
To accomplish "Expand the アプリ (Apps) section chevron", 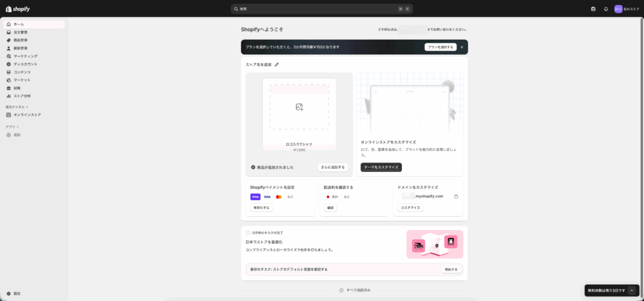I will pyautogui.click(x=18, y=127).
